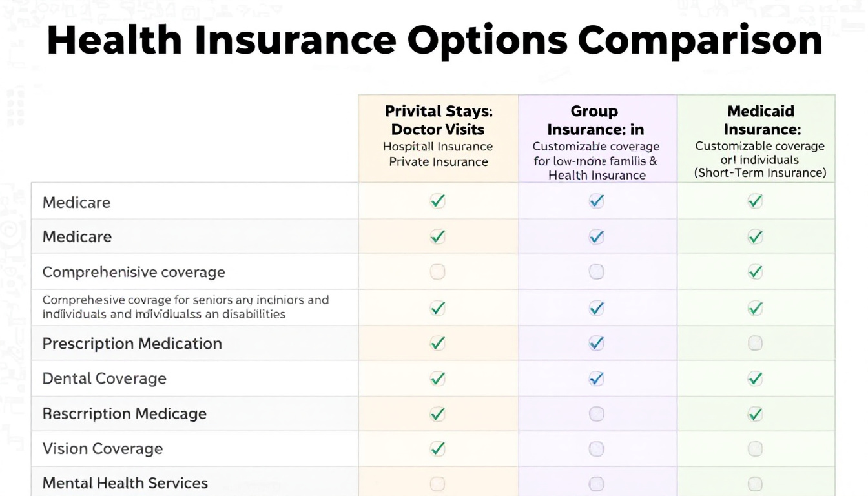Check Rescrription Medicage under Group Insurance
The height and width of the screenshot is (496, 868).
click(596, 413)
